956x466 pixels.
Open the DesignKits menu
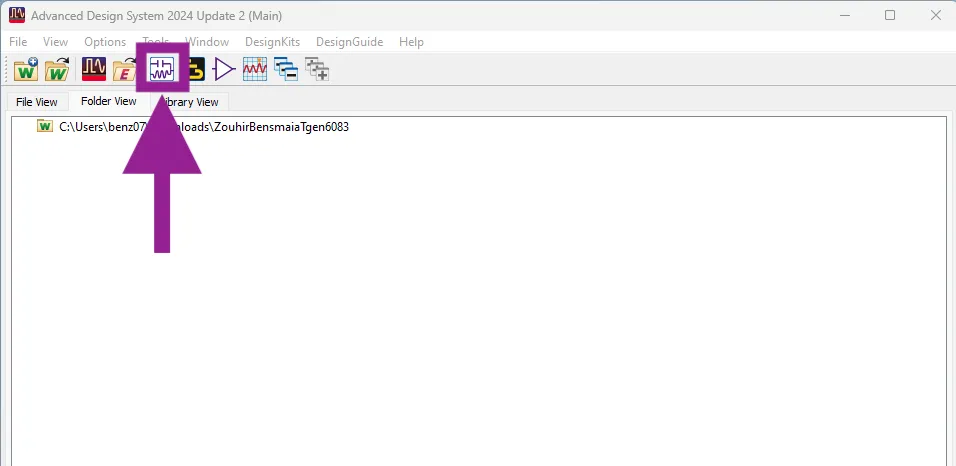tap(273, 42)
